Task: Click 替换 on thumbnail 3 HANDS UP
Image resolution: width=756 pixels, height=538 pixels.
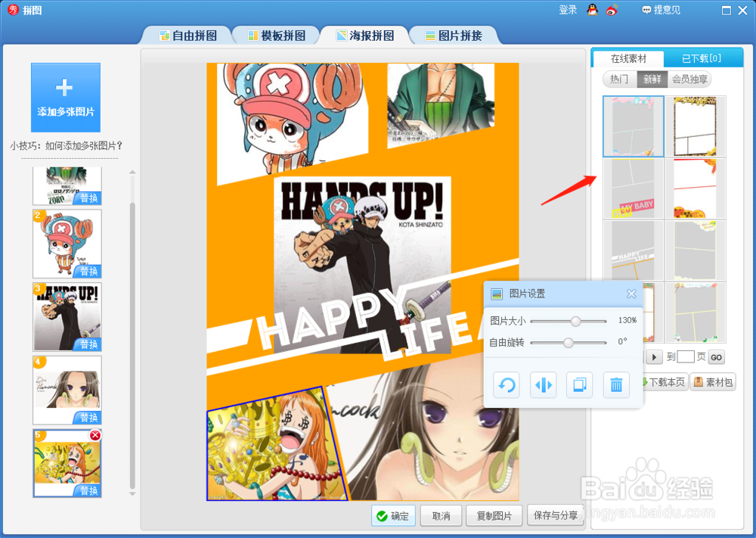Action: pos(88,344)
